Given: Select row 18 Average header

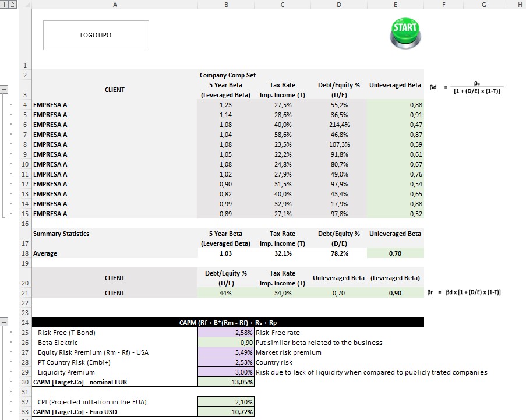Looking at the screenshot, I should 25,253.
